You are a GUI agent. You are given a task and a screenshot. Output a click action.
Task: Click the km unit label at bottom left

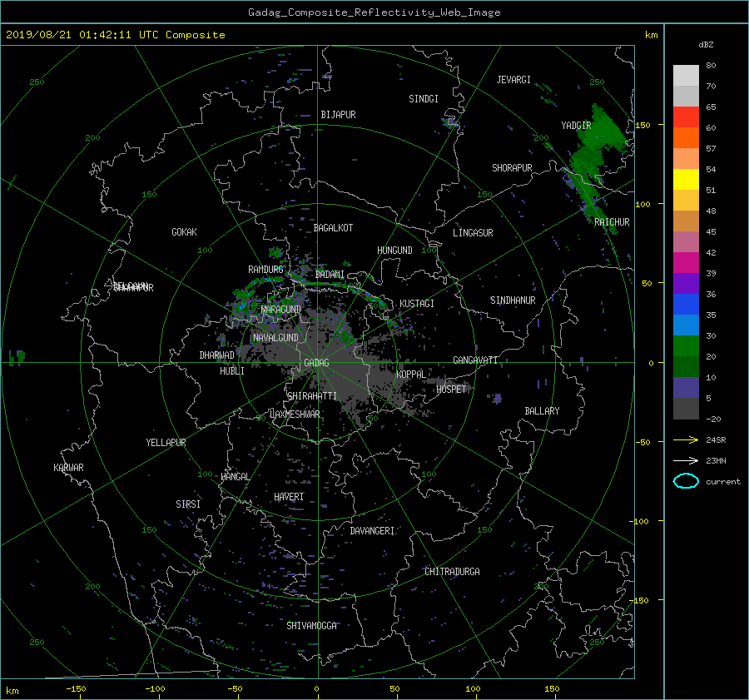[x=12, y=691]
